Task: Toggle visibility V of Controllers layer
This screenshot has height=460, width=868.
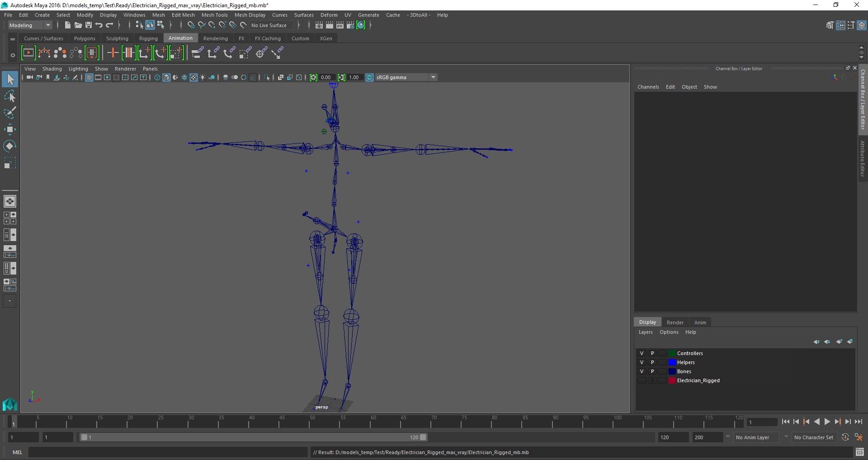Action: pyautogui.click(x=642, y=353)
